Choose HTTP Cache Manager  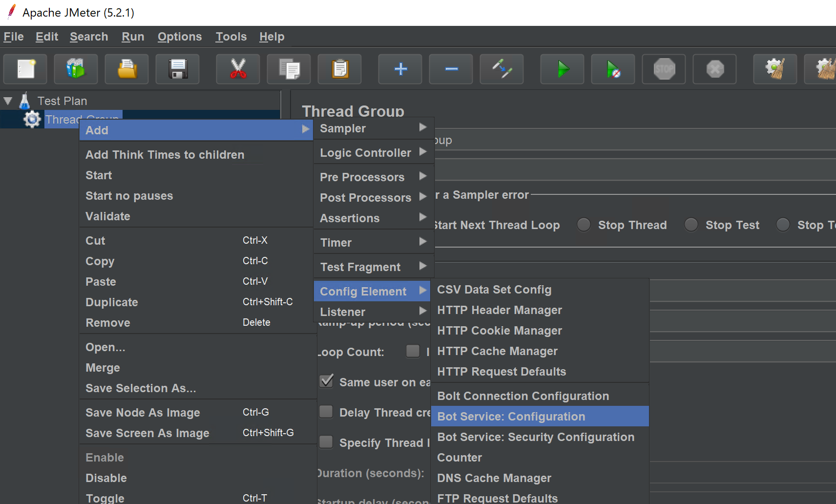tap(540, 351)
